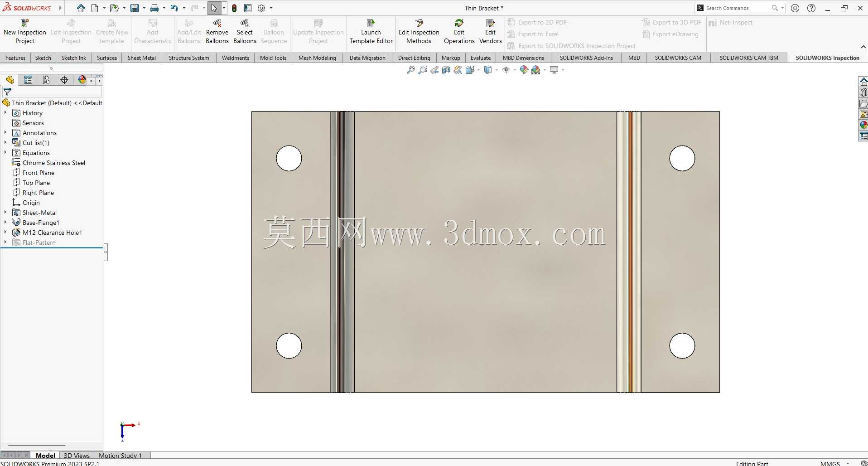
Task: Save the part with the Save icon
Action: (135, 8)
